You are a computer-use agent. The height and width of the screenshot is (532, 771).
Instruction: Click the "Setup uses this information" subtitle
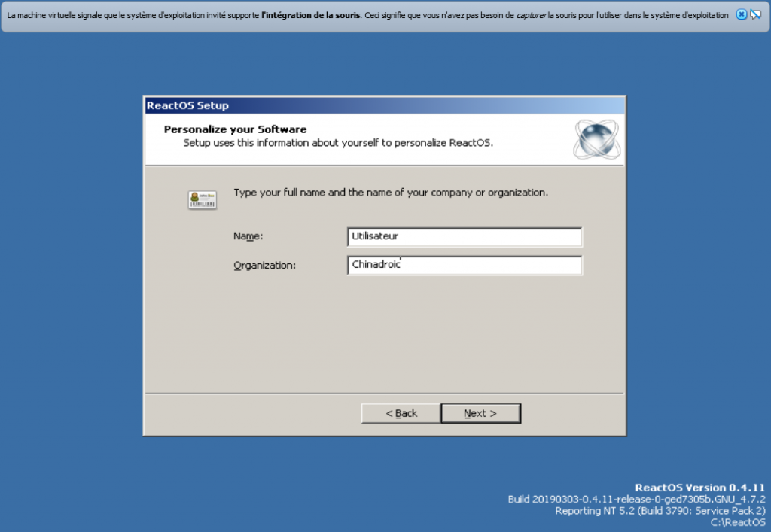pos(338,142)
